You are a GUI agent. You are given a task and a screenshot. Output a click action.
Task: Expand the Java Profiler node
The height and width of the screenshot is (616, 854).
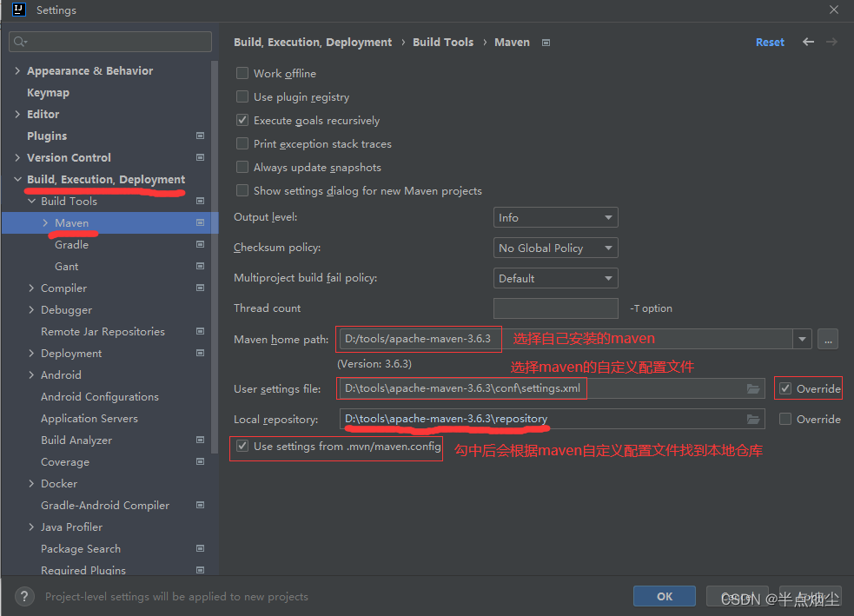31,527
